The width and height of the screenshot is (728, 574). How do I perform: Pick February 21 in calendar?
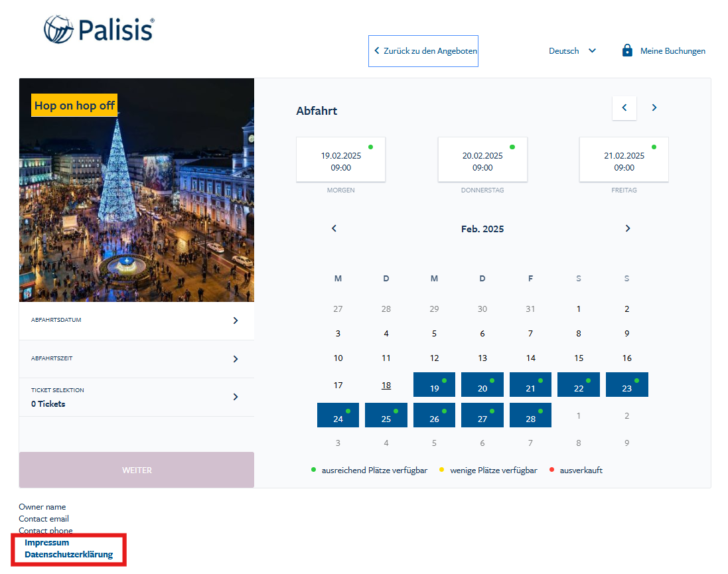point(530,384)
